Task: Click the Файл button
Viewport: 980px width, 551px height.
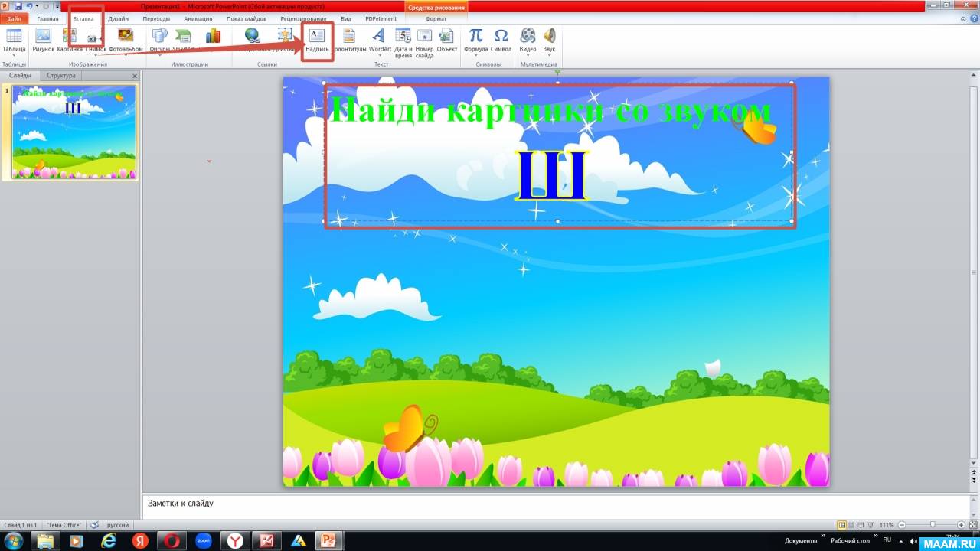Action: pyautogui.click(x=14, y=18)
